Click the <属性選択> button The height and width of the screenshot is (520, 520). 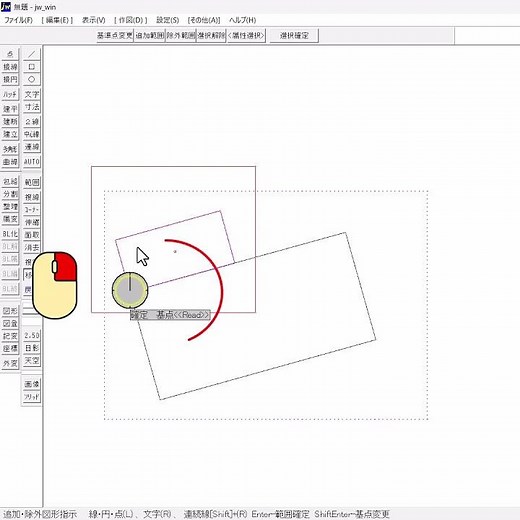coord(246,35)
